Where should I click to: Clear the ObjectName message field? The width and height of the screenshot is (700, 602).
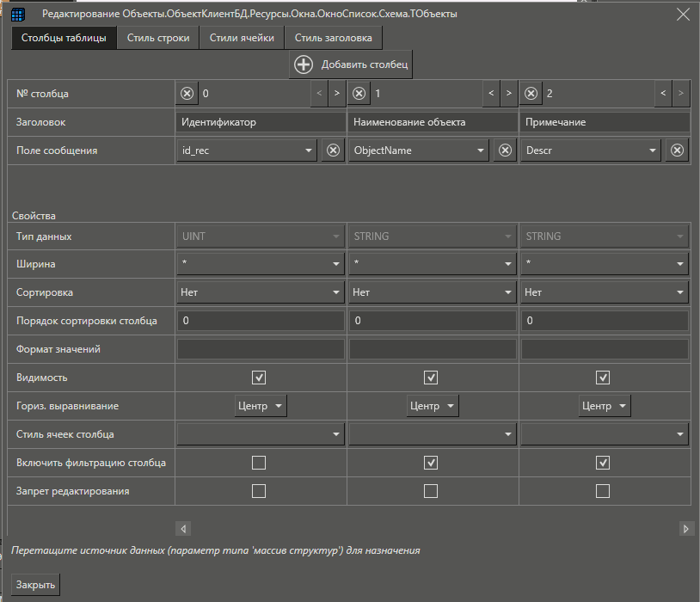click(505, 150)
